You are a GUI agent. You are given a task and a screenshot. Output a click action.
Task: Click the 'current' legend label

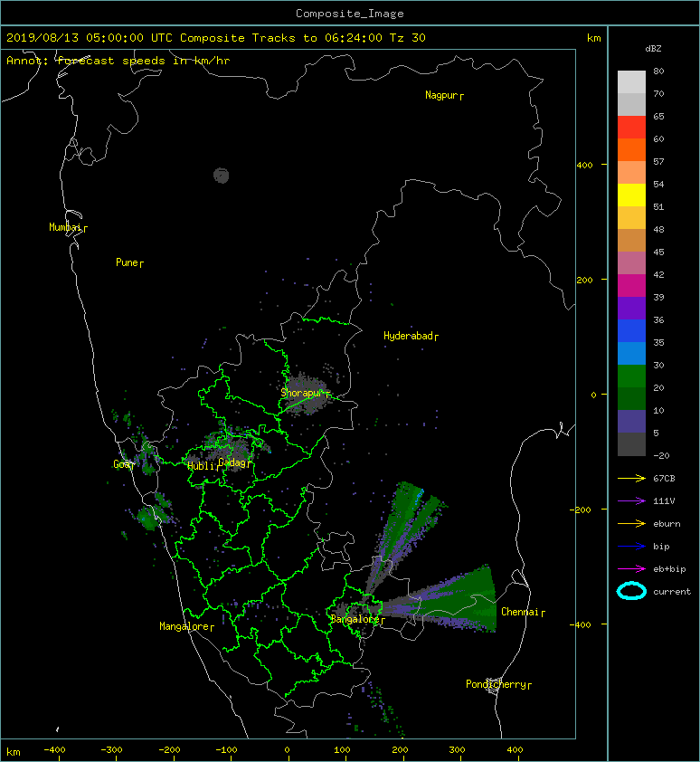(672, 592)
